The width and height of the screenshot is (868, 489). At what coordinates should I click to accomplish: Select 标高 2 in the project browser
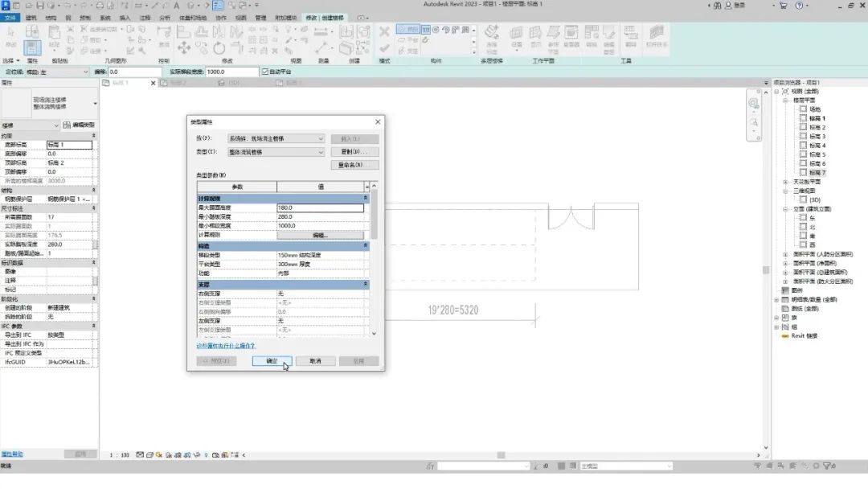point(817,127)
